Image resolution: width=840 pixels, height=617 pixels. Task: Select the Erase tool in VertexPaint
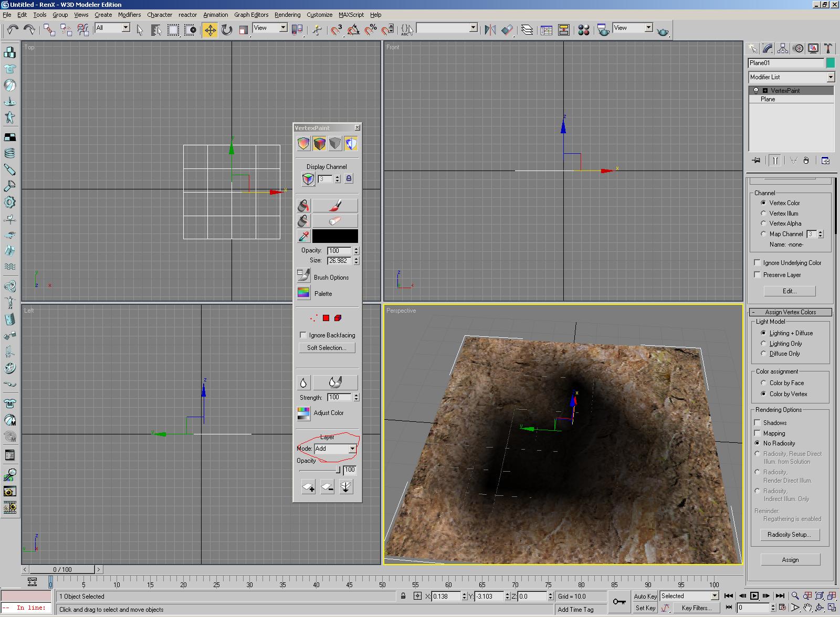tap(335, 221)
